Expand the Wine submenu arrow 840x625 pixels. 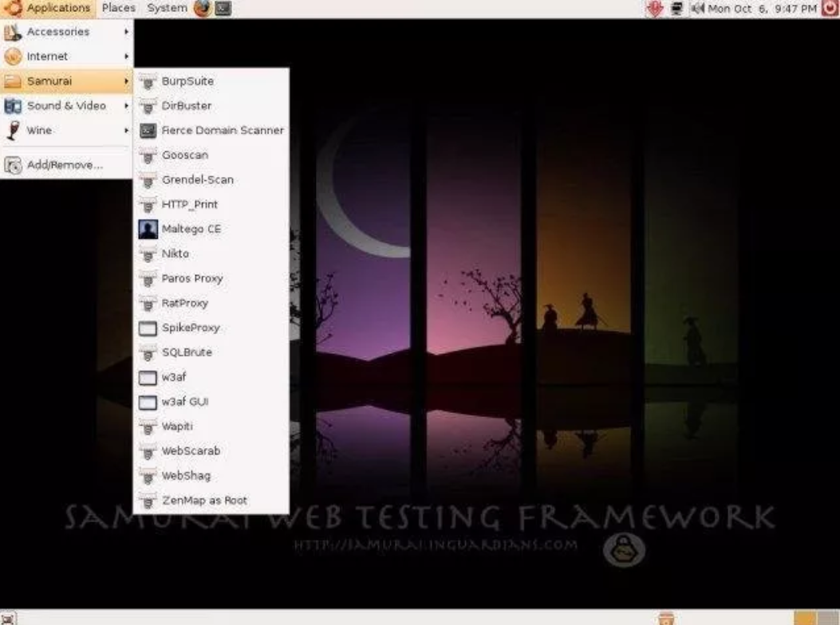pyautogui.click(x=126, y=130)
